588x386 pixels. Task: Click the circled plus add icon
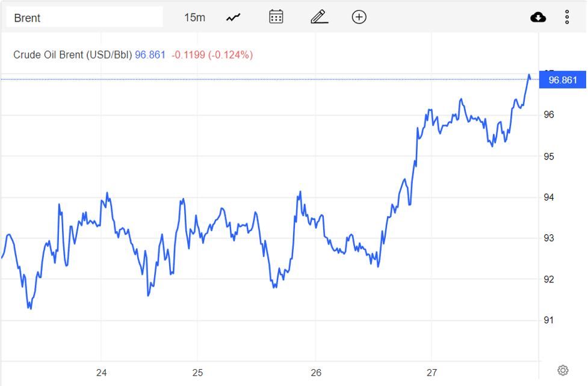tap(359, 17)
